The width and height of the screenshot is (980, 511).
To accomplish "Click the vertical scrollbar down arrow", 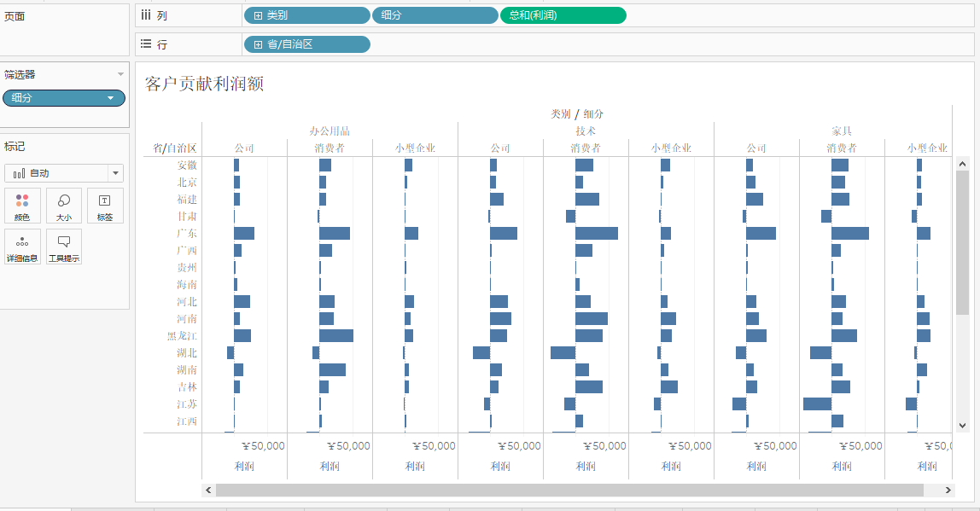I will click(962, 425).
